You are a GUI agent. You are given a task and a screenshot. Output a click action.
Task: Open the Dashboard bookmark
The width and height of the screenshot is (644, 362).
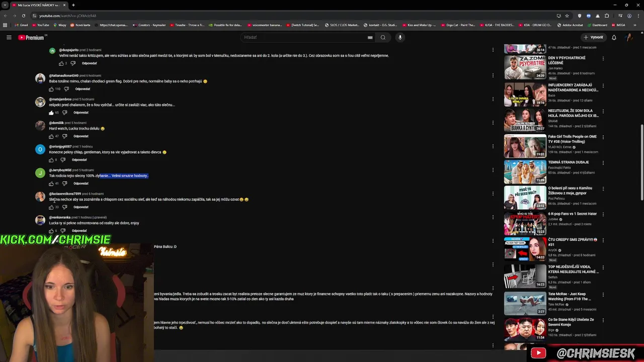597,25
